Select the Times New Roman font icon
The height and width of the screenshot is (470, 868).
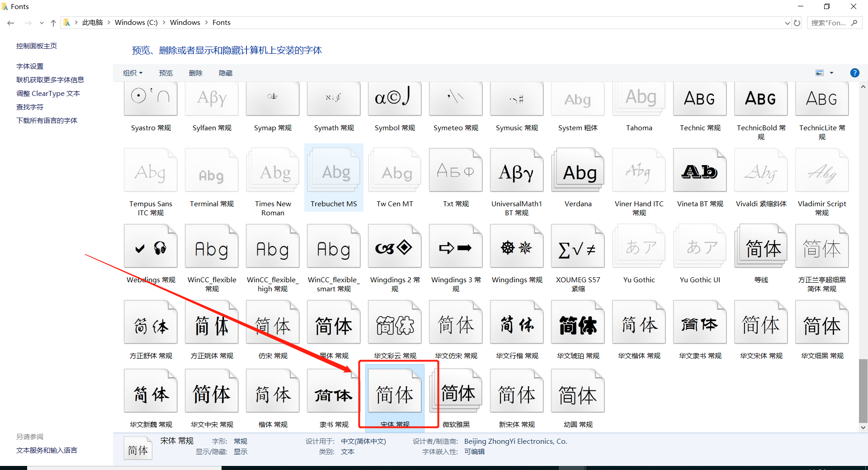(273, 170)
